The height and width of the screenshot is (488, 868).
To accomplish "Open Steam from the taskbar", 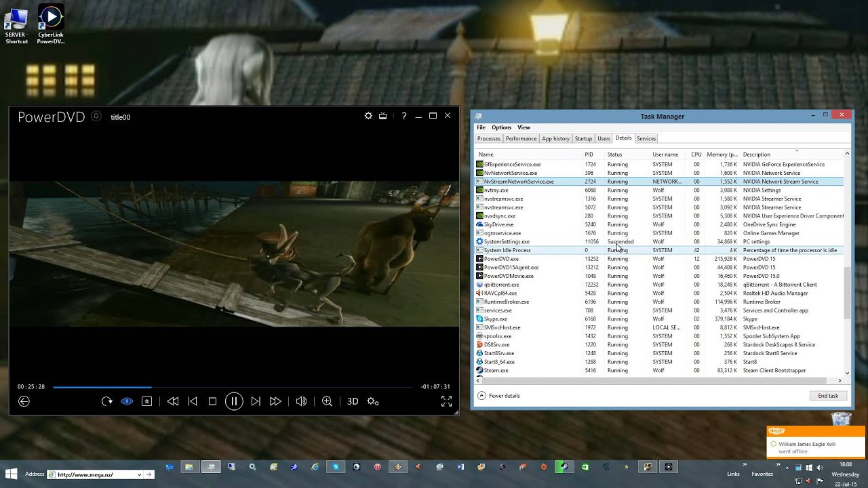I will 564,467.
